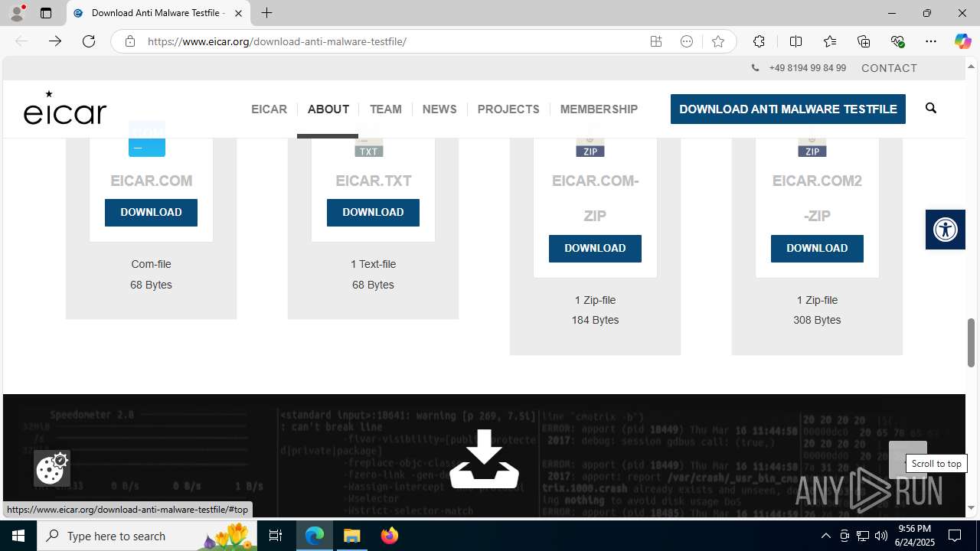
Task: Open the ABOUT menu item
Action: pos(328,109)
